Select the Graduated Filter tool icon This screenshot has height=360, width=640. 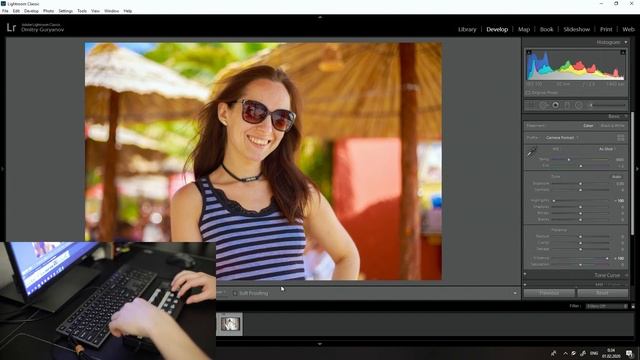click(x=567, y=105)
